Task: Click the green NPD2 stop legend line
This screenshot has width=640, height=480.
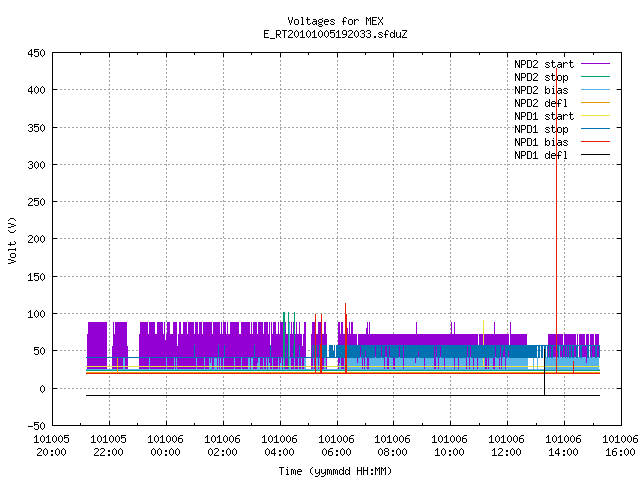Action: click(595, 77)
